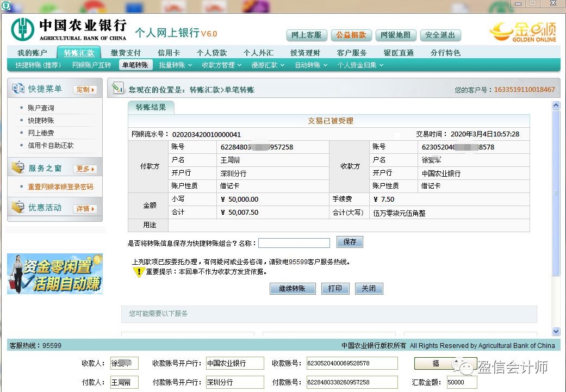Screen dimensions: 566x392
Task: Click the 打印 button
Action: click(x=335, y=288)
